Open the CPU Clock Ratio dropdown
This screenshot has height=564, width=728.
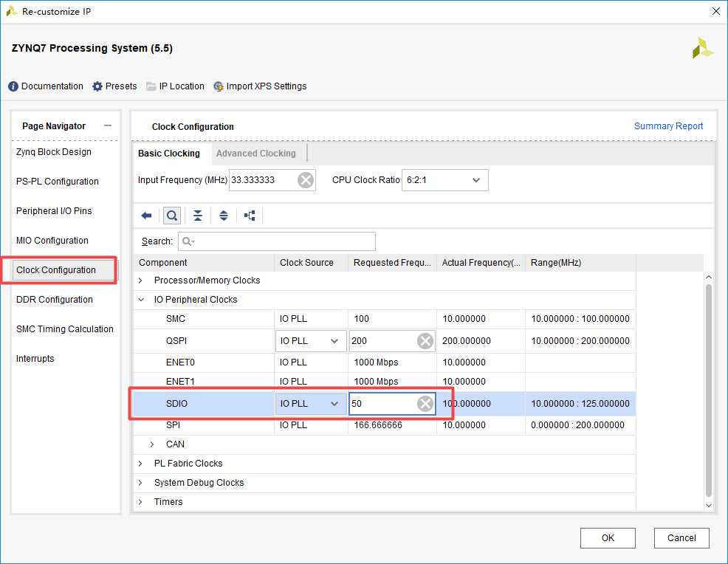476,180
